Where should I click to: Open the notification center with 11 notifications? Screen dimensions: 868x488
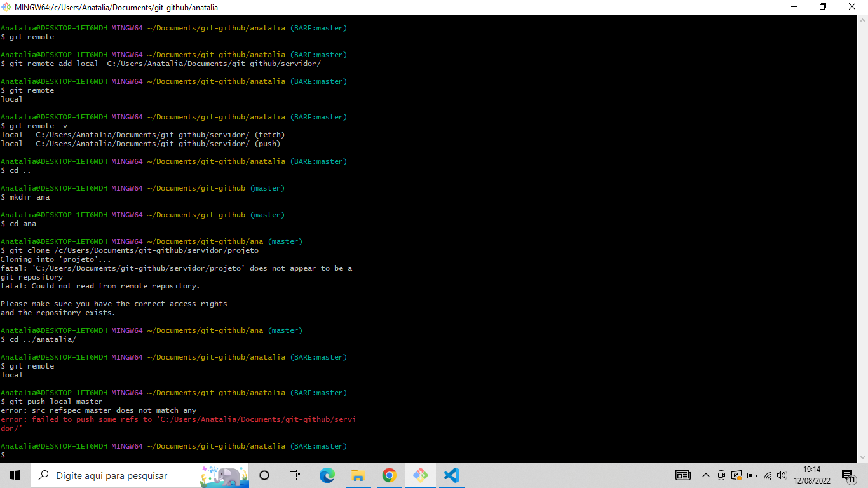tap(848, 476)
